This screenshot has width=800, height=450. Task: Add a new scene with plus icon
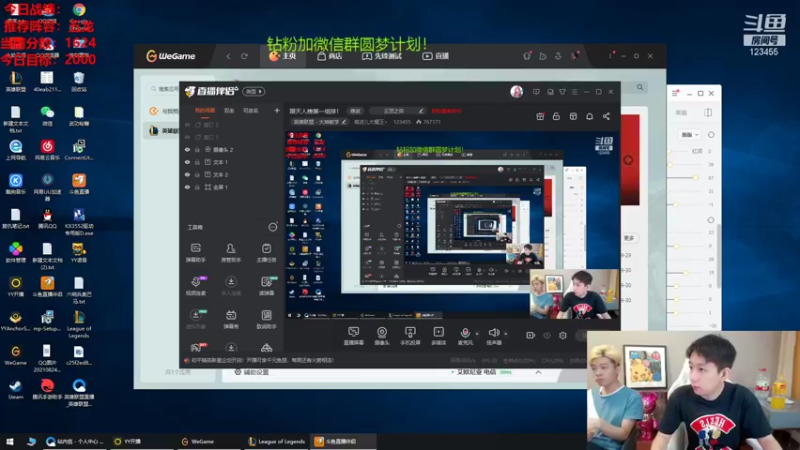(277, 110)
